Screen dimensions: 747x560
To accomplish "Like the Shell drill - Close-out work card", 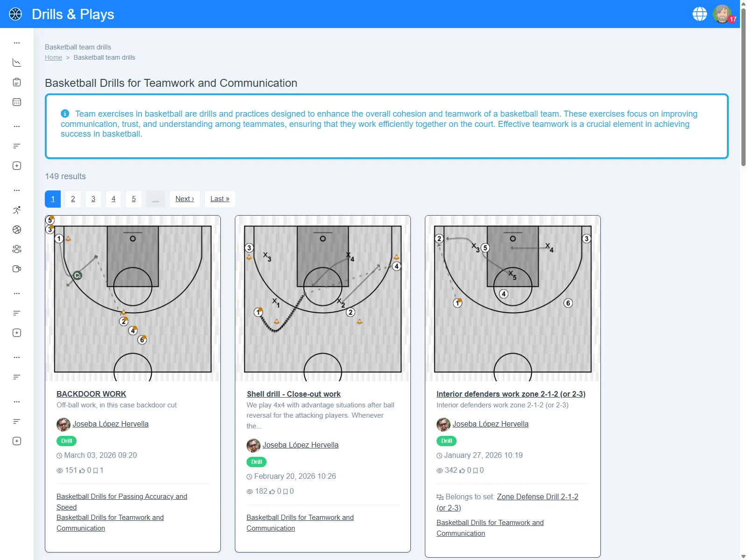I will point(272,491).
